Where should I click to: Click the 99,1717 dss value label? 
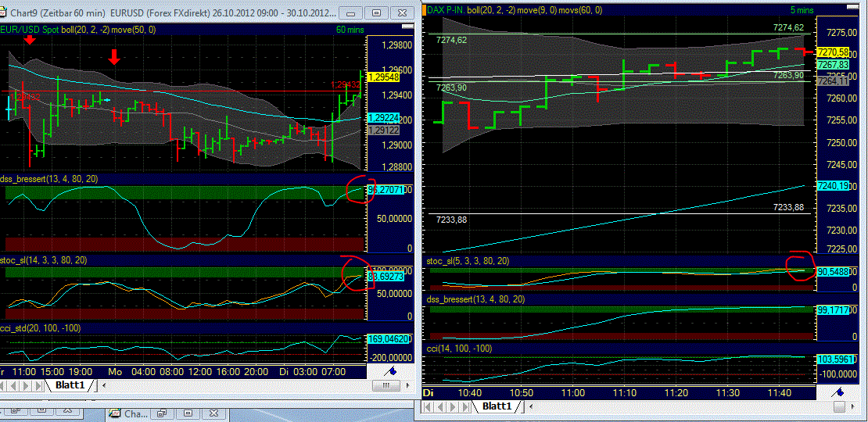tap(833, 311)
